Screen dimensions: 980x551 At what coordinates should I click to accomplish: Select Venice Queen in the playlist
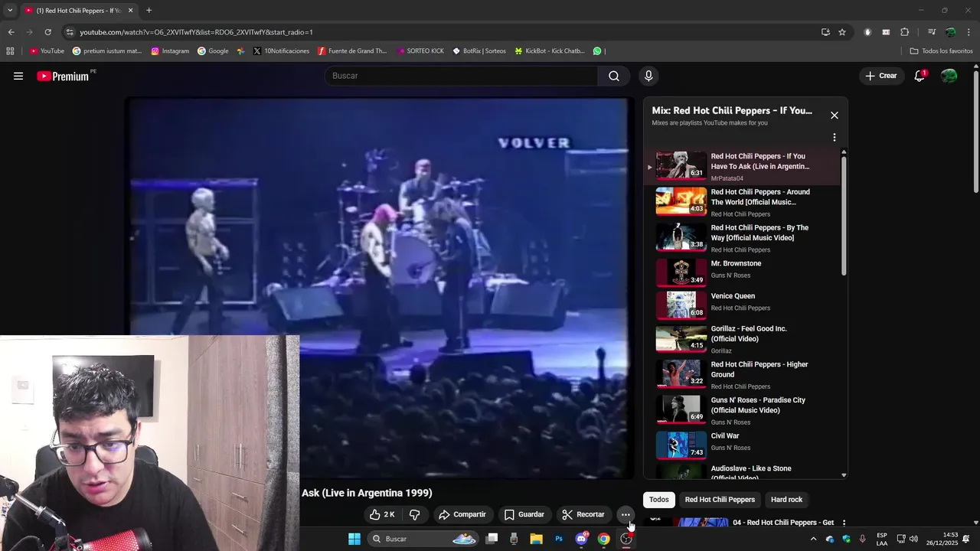[743, 304]
